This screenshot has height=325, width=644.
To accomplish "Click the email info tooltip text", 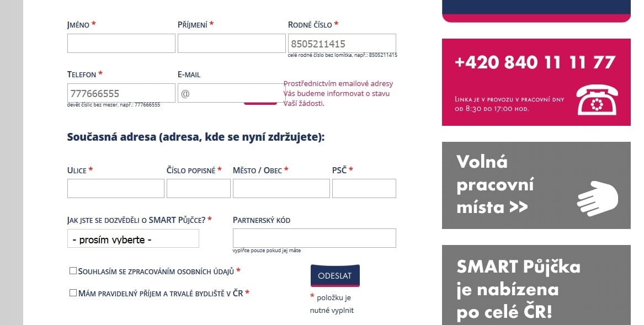I will point(338,93).
